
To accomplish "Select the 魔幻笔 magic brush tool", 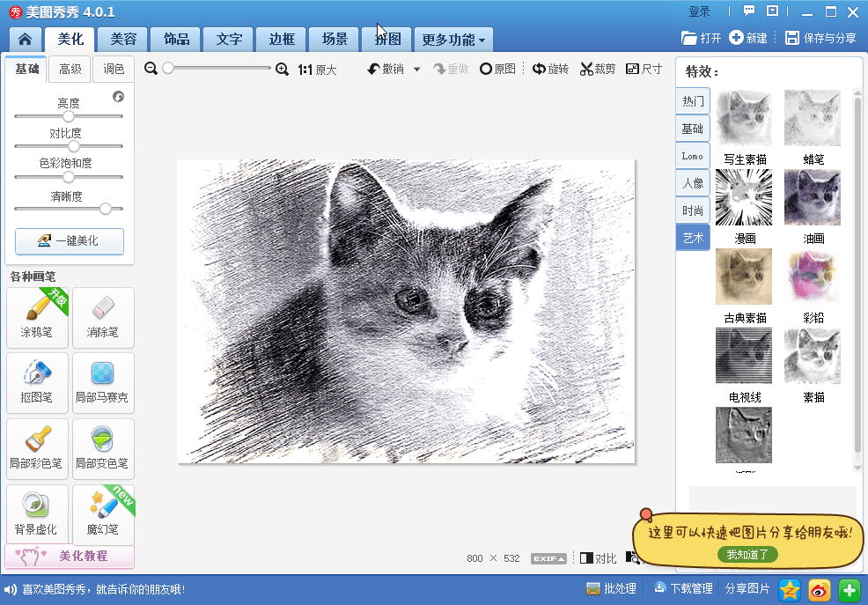I will 103,515.
